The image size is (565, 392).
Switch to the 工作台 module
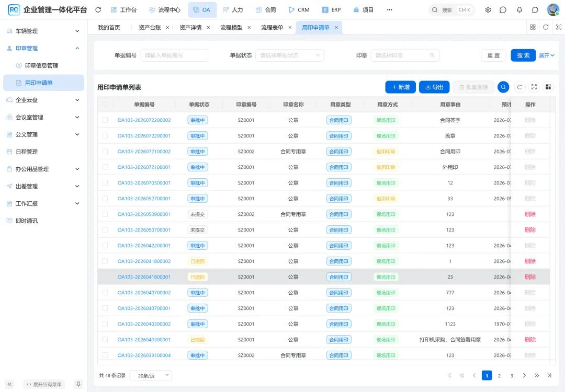pos(123,10)
